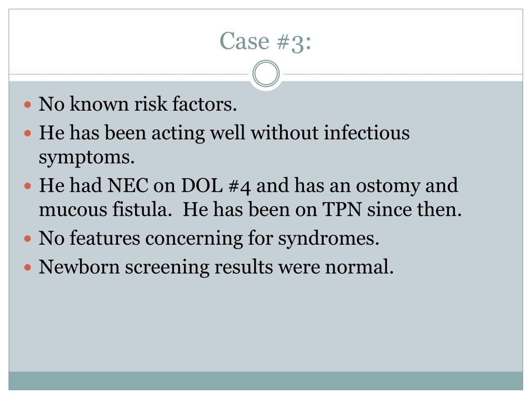Click the word 'syndromes.' in the fourth bullet
The height and width of the screenshot is (399, 532).
[x=328, y=238]
